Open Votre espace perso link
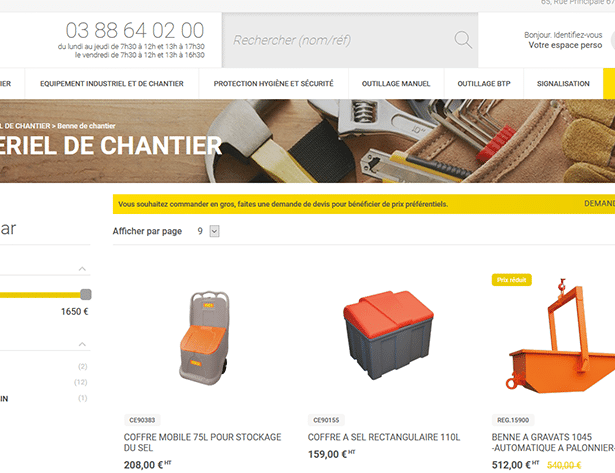The height and width of the screenshot is (473, 615). click(x=565, y=45)
